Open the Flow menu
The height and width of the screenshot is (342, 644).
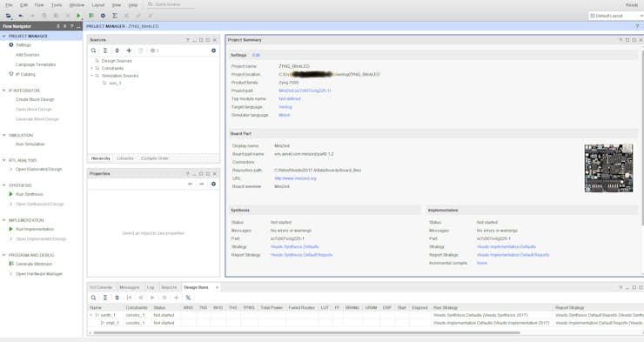pos(39,5)
